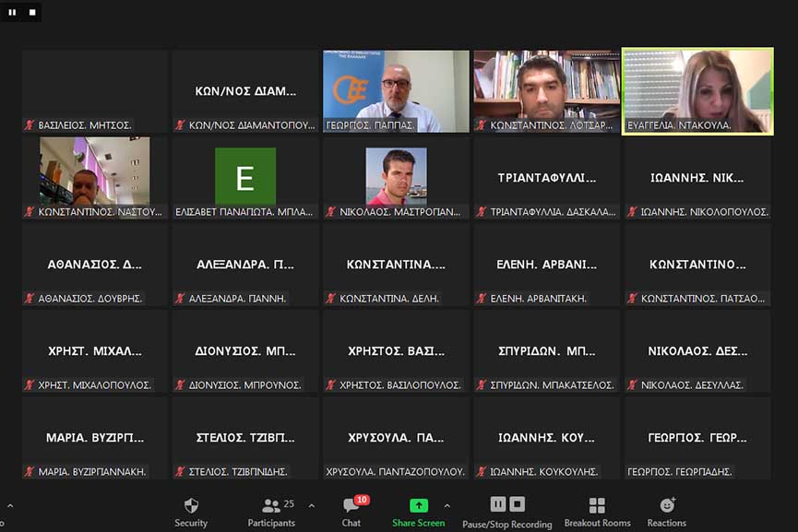This screenshot has height=532, width=798.
Task: Open the Participants panel
Action: tap(271, 512)
